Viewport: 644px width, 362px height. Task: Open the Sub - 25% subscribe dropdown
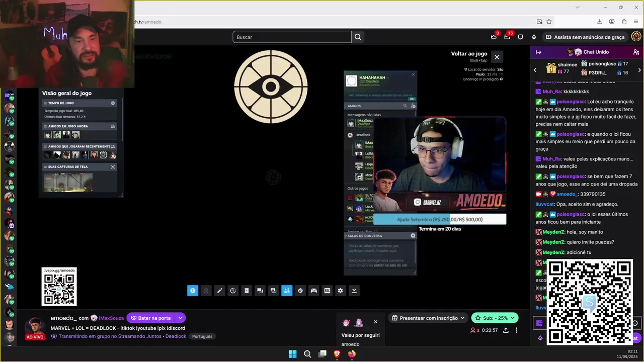pyautogui.click(x=512, y=318)
